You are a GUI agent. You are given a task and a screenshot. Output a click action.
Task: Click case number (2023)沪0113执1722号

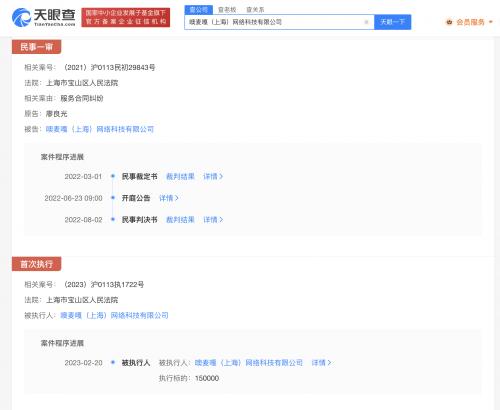(104, 284)
